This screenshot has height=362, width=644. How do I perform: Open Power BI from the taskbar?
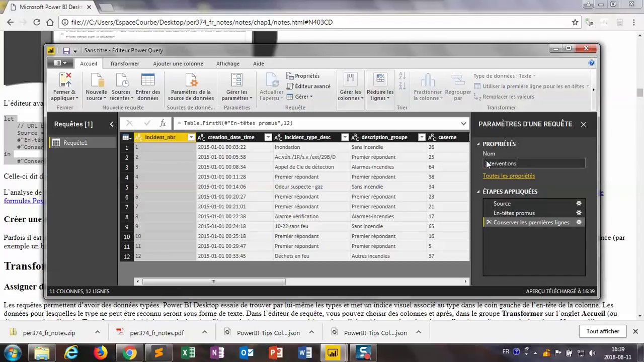click(333, 353)
